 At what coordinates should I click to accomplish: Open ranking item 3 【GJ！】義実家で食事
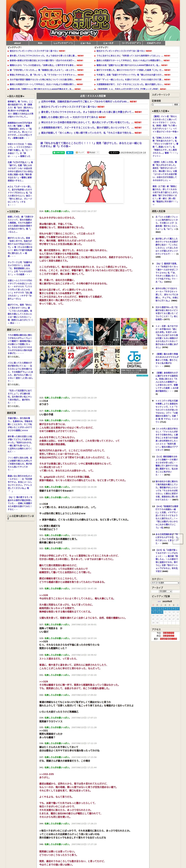pyautogui.click(x=166, y=273)
